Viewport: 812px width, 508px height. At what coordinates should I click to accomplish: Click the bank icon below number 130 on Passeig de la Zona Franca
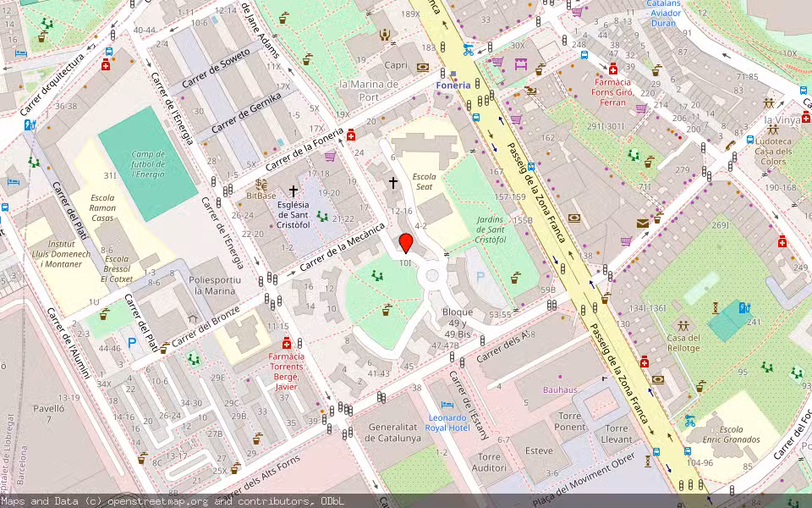point(658,379)
